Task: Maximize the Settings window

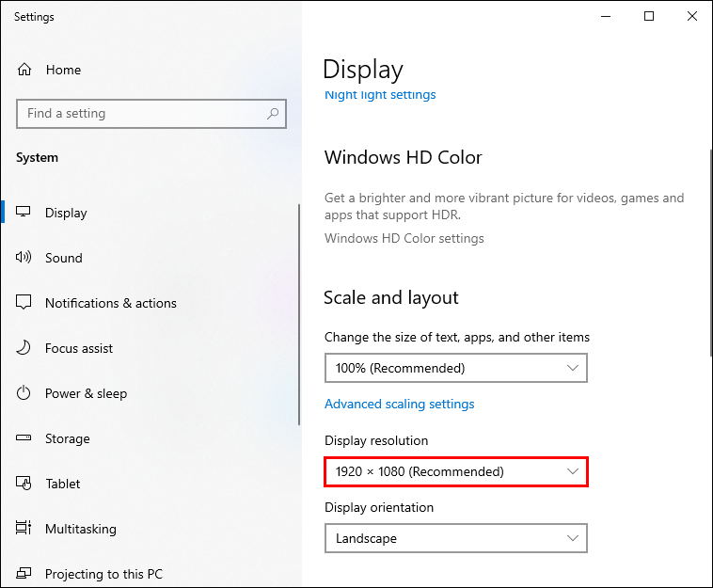Action: tap(649, 16)
